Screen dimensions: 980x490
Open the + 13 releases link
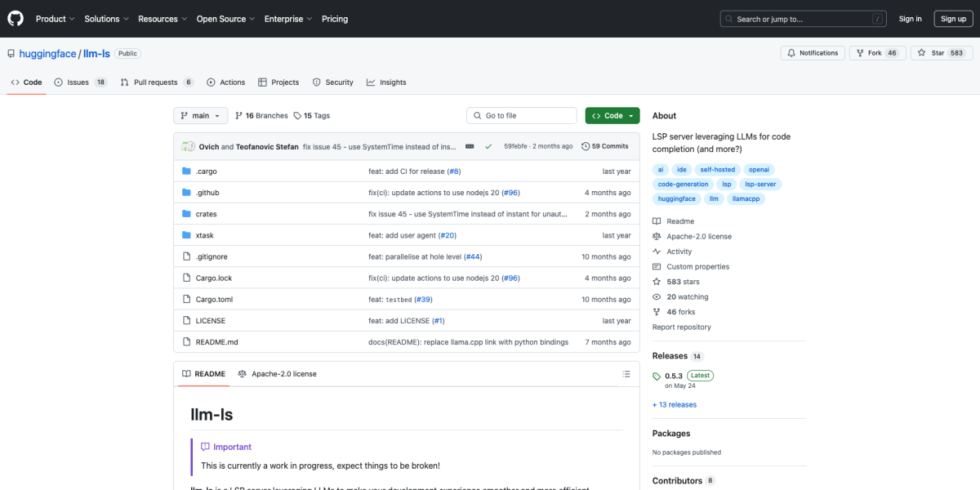(675, 405)
